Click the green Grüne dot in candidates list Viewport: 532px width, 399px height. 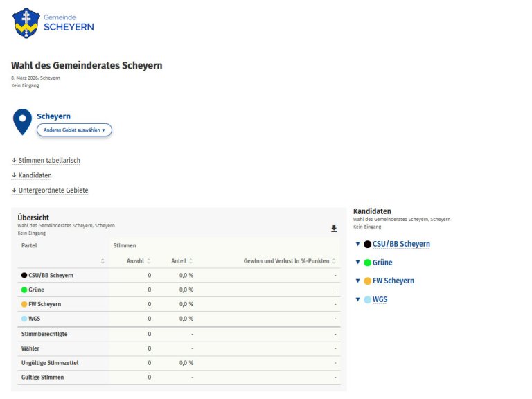[x=367, y=263]
